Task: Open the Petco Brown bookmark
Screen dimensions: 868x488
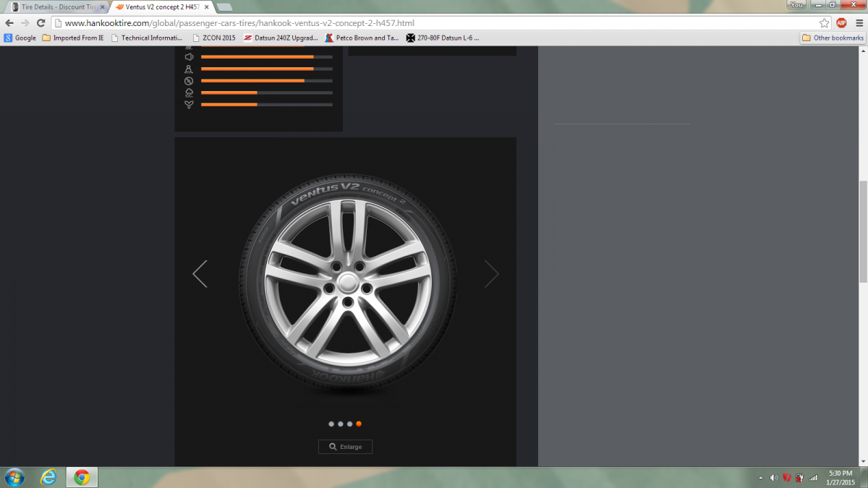Action: coord(362,38)
